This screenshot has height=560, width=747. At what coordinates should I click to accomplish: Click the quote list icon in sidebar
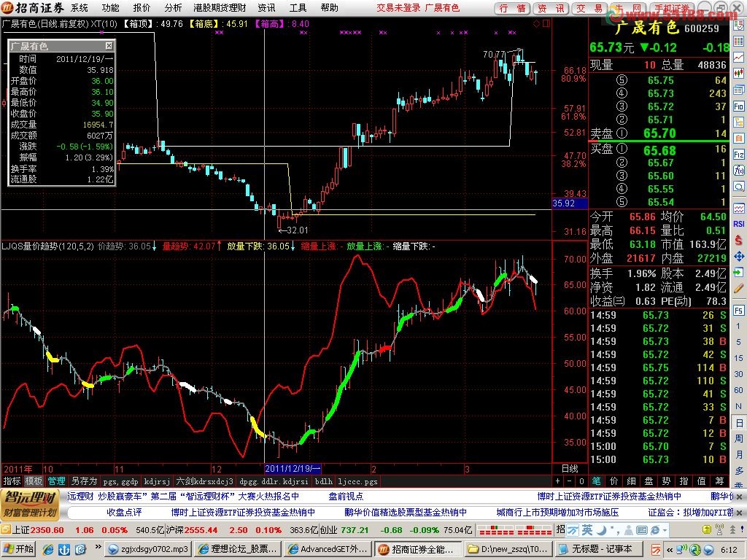pos(739,26)
